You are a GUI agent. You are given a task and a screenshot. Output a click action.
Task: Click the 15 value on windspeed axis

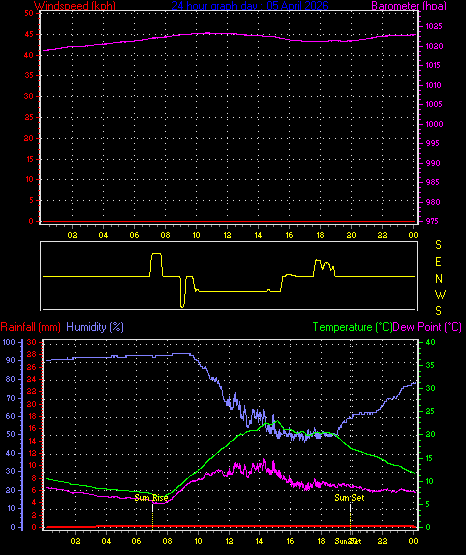(29, 159)
